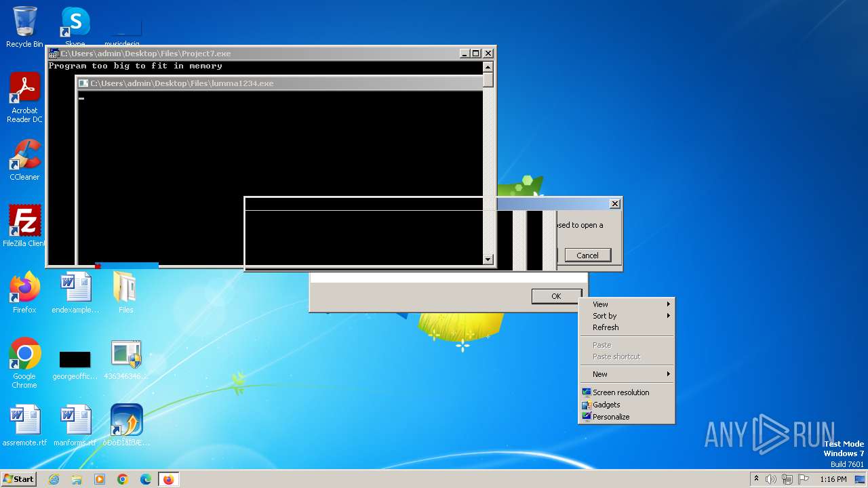Click the Show desktop button
Screen dimensions: 868x488
click(x=861, y=479)
